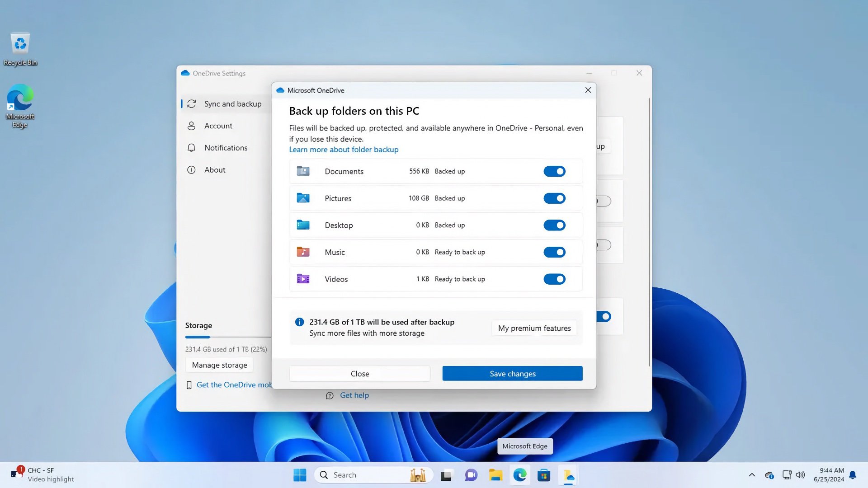Click the Pictures folder icon
Viewport: 868px width, 488px height.
pyautogui.click(x=303, y=198)
